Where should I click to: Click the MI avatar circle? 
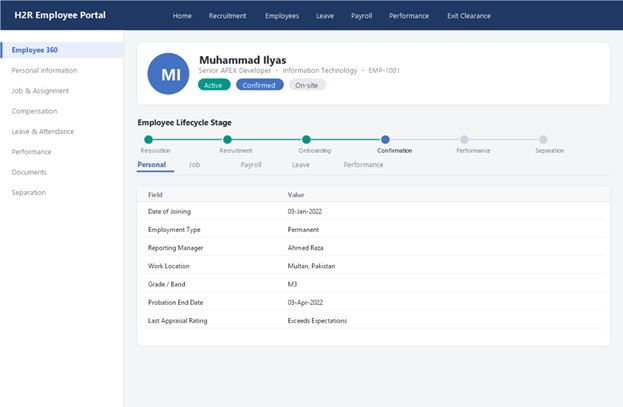click(x=168, y=74)
